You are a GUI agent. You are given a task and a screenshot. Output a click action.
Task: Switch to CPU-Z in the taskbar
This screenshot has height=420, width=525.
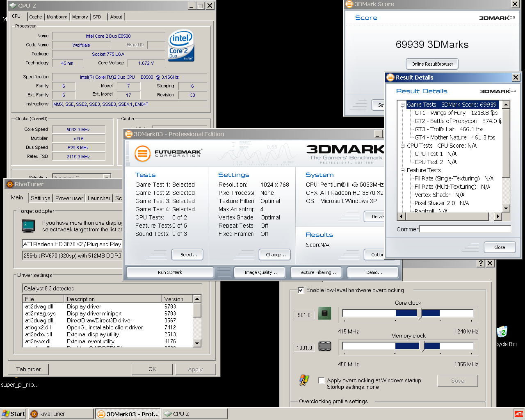[194, 414]
